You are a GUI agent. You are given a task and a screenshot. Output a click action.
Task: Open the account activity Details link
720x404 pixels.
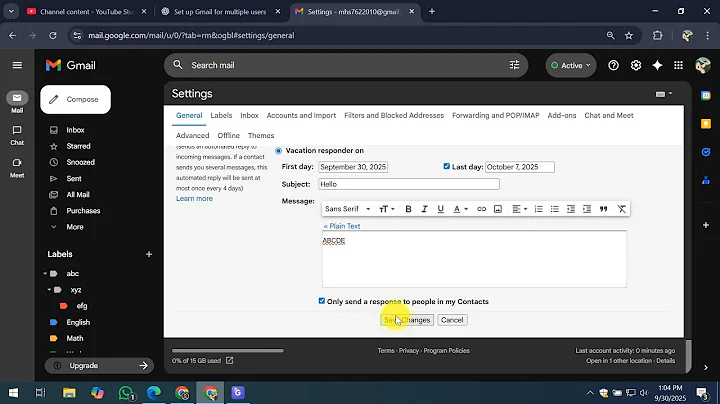click(665, 360)
